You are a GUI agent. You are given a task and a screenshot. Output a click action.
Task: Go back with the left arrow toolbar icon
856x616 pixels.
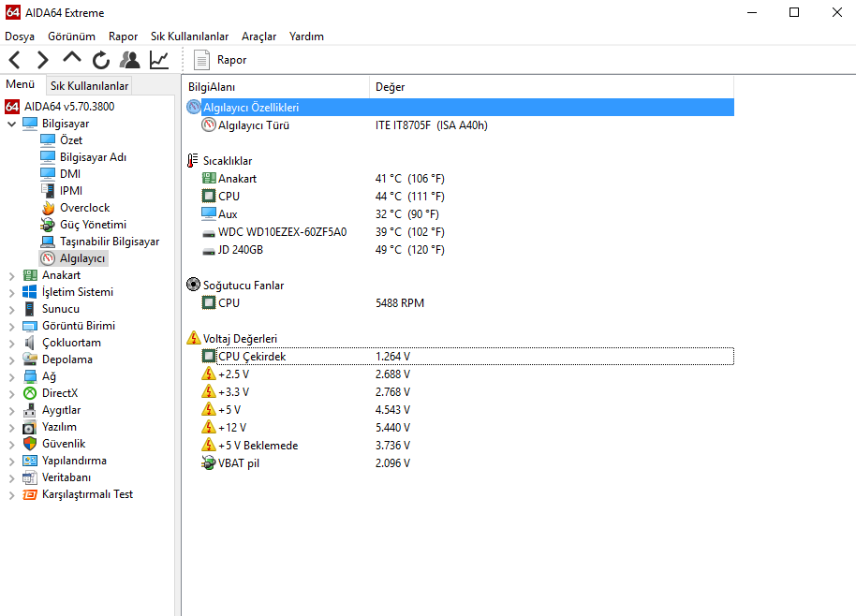point(15,60)
